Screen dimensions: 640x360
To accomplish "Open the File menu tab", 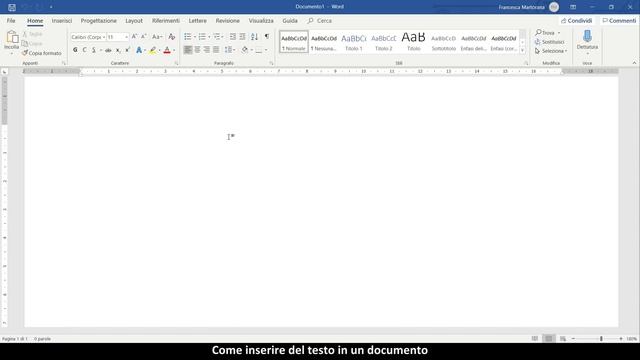I will (x=11, y=20).
